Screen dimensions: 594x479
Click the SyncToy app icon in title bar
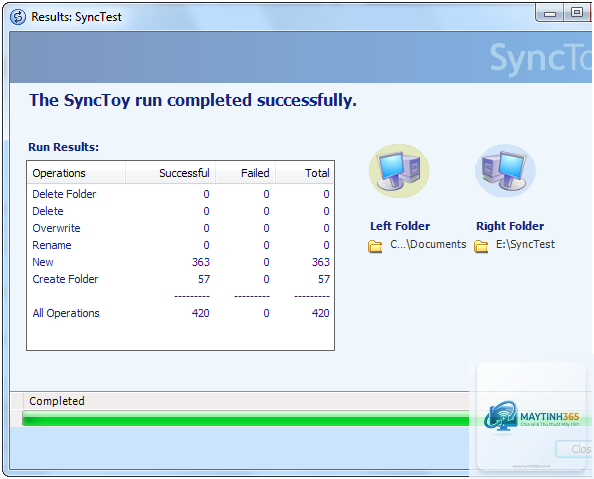point(18,17)
